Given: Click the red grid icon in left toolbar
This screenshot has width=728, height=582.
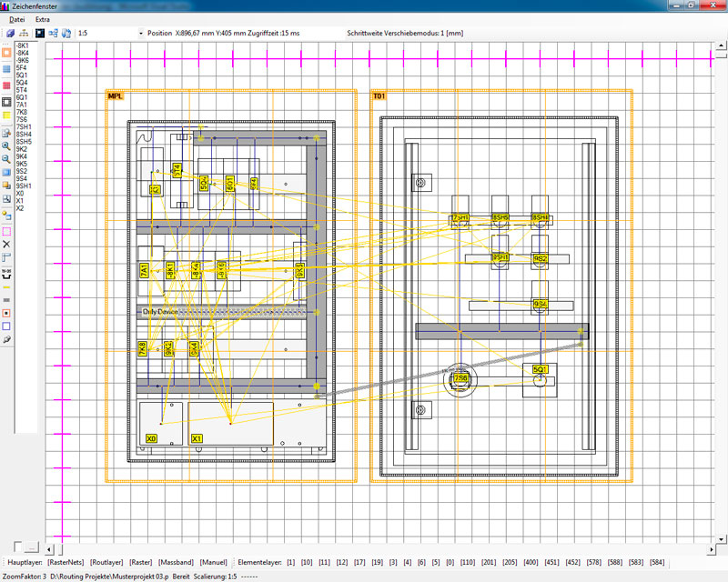Looking at the screenshot, I should tap(6, 81).
